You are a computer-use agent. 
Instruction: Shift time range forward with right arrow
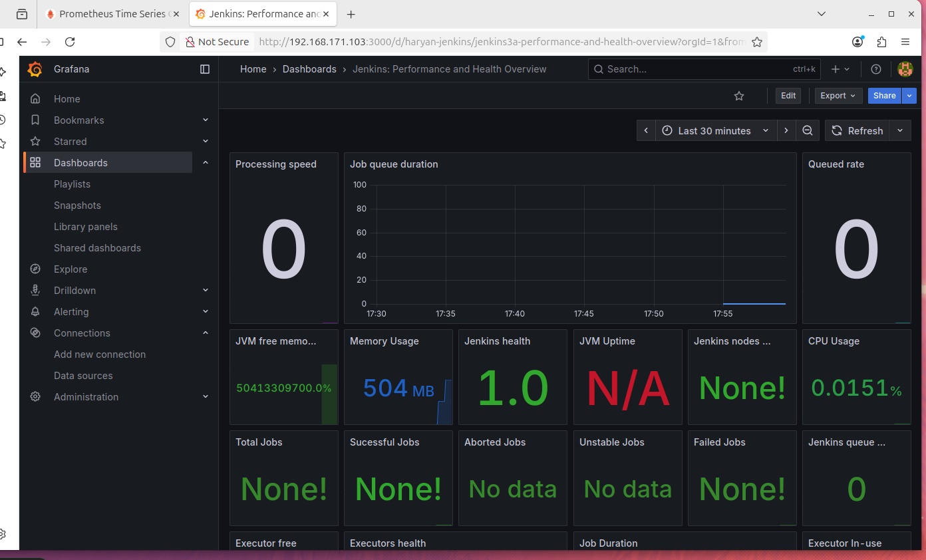(x=786, y=131)
